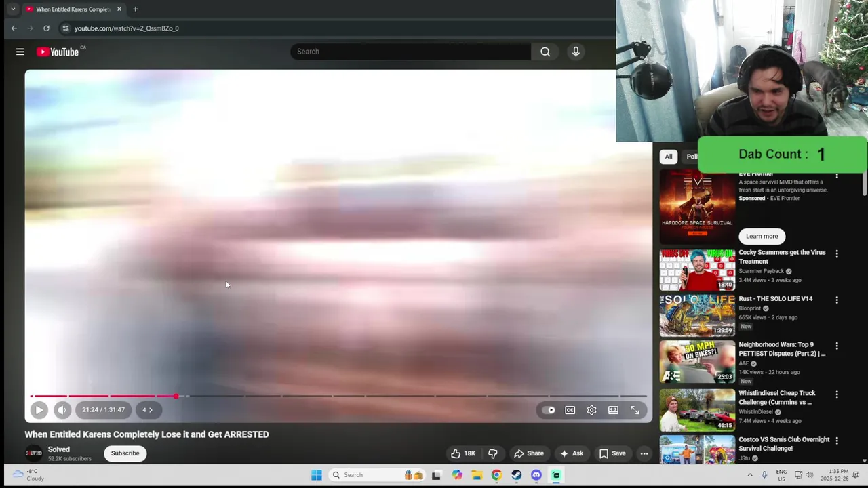The image size is (868, 488).
Task: Click the magnifier search button beside search box
Action: coord(545,52)
